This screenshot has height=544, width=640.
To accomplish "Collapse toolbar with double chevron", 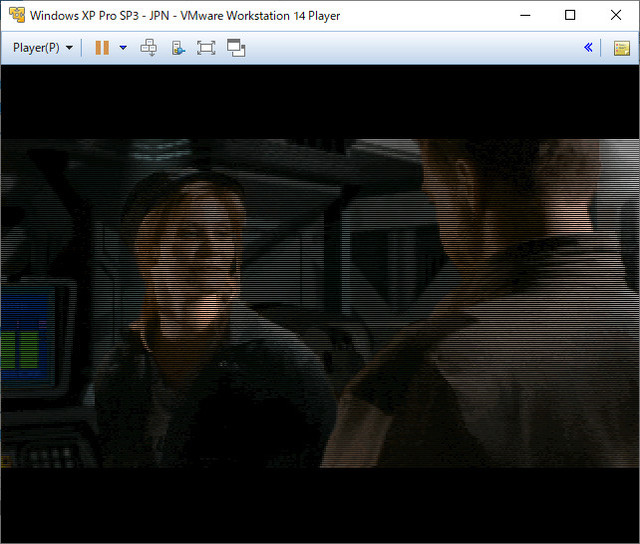I will pyautogui.click(x=588, y=47).
